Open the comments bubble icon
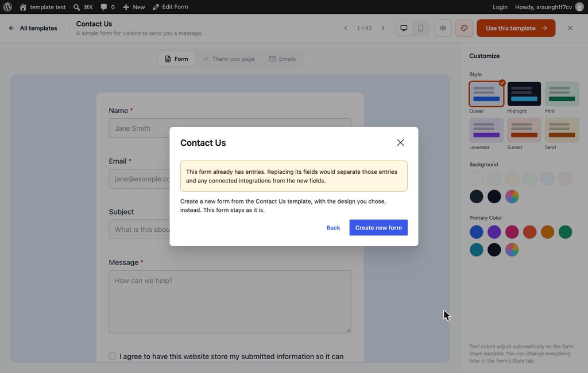This screenshot has height=373, width=588. pos(103,7)
